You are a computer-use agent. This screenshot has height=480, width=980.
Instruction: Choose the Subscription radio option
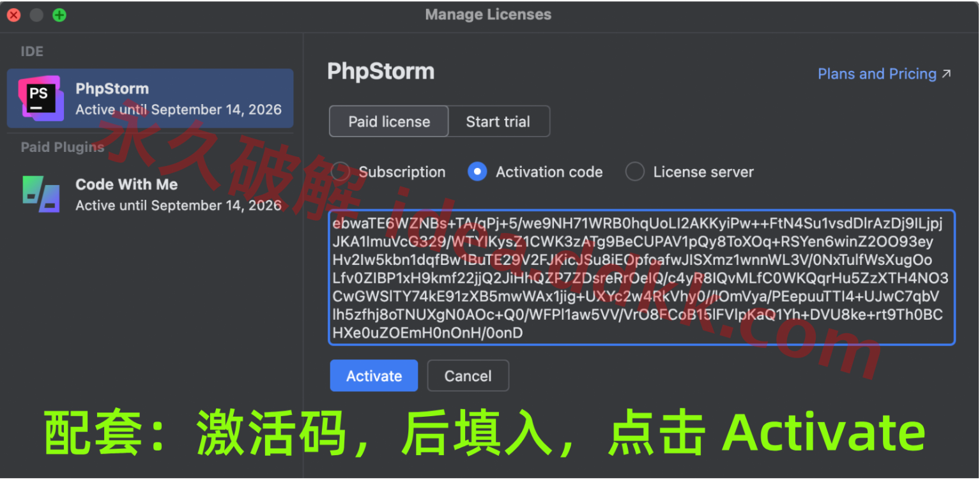coord(341,172)
